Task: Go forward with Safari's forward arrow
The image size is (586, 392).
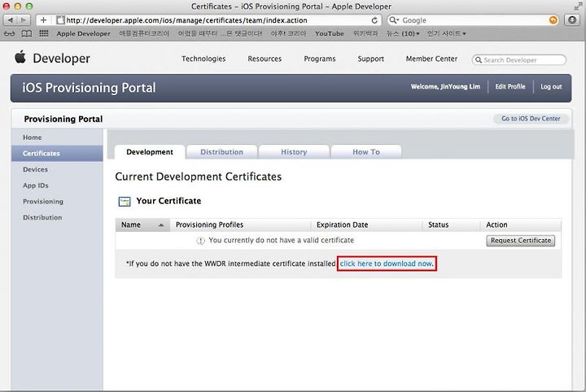Action: (x=23, y=20)
